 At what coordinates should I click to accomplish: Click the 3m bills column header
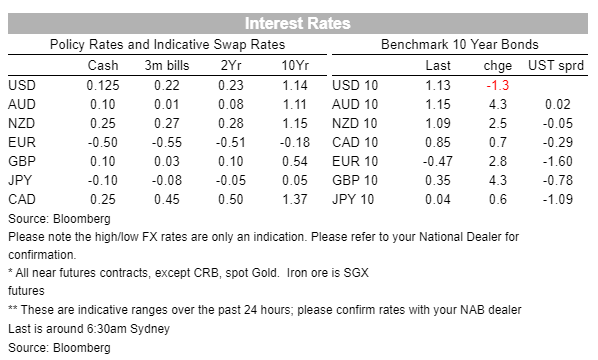[167, 66]
